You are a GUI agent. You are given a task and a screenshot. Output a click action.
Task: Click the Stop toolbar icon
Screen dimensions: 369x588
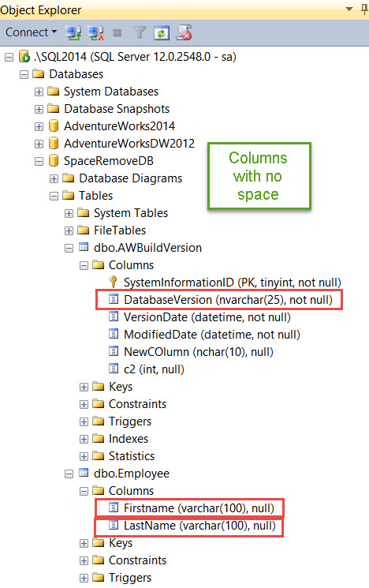click(x=117, y=33)
